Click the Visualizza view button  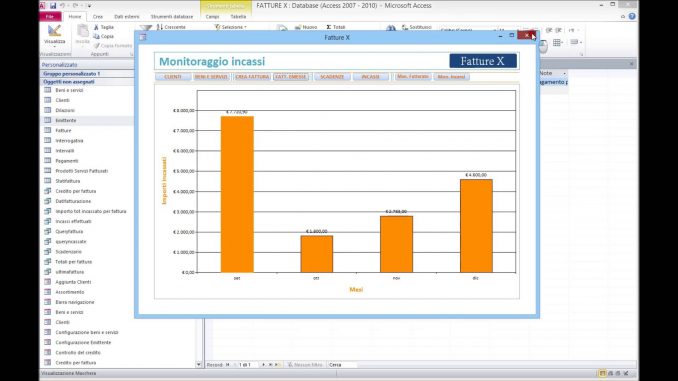54,35
